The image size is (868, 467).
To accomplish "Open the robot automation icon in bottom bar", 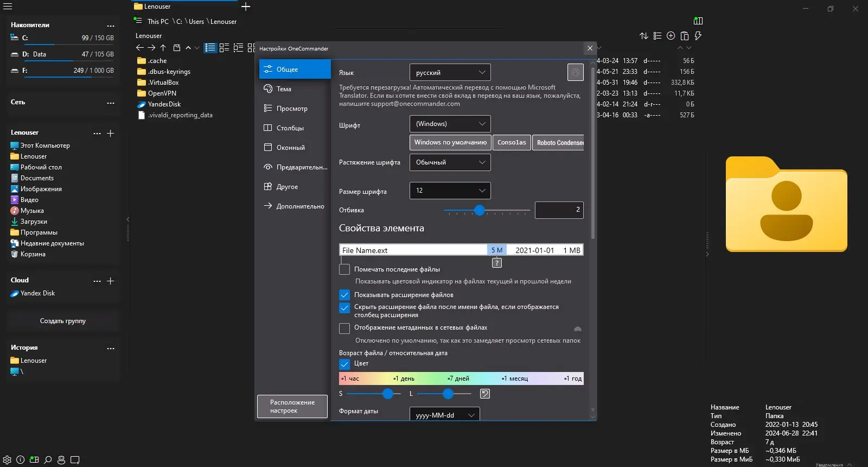I will [x=61, y=460].
